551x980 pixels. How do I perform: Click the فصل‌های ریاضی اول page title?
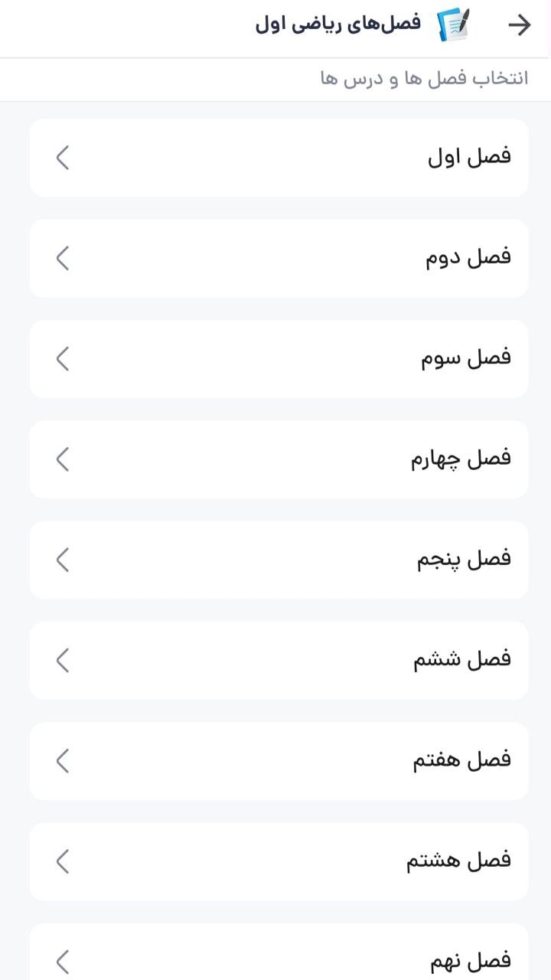click(338, 24)
